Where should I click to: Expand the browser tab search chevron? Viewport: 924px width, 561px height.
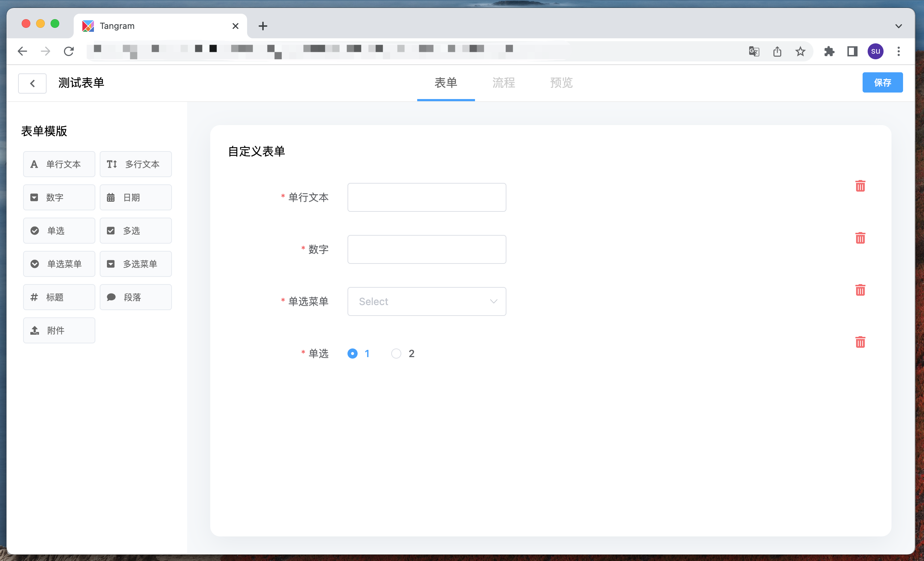tap(898, 26)
